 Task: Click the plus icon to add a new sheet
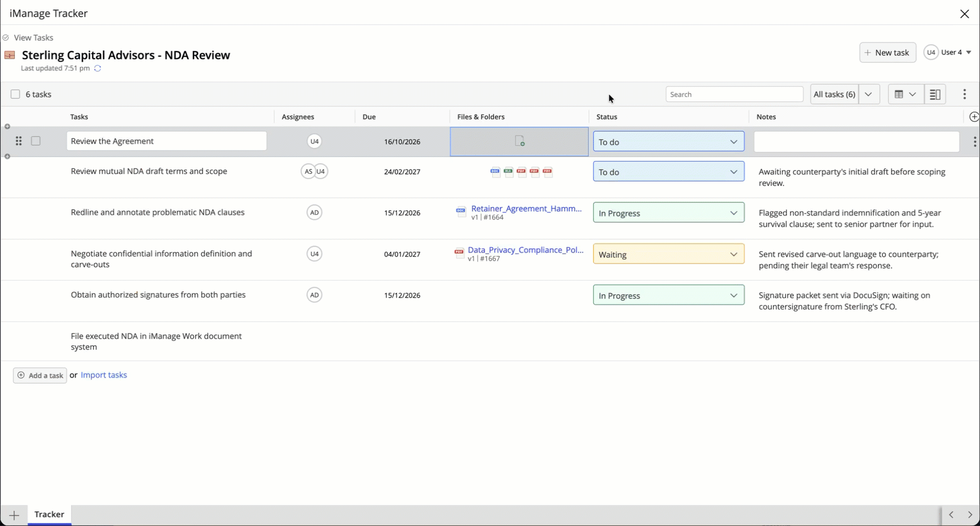[14, 515]
